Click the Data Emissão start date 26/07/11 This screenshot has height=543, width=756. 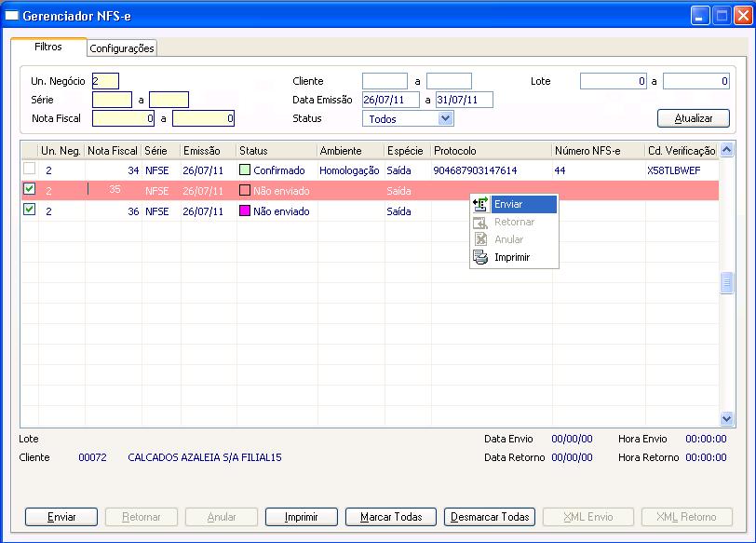(391, 100)
